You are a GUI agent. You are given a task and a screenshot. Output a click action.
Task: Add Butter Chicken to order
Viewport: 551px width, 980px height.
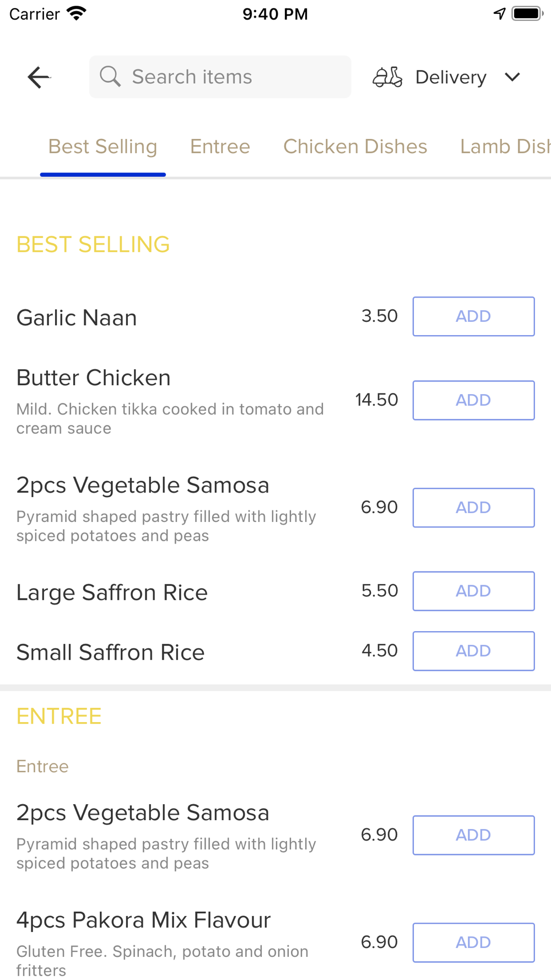pyautogui.click(x=474, y=400)
